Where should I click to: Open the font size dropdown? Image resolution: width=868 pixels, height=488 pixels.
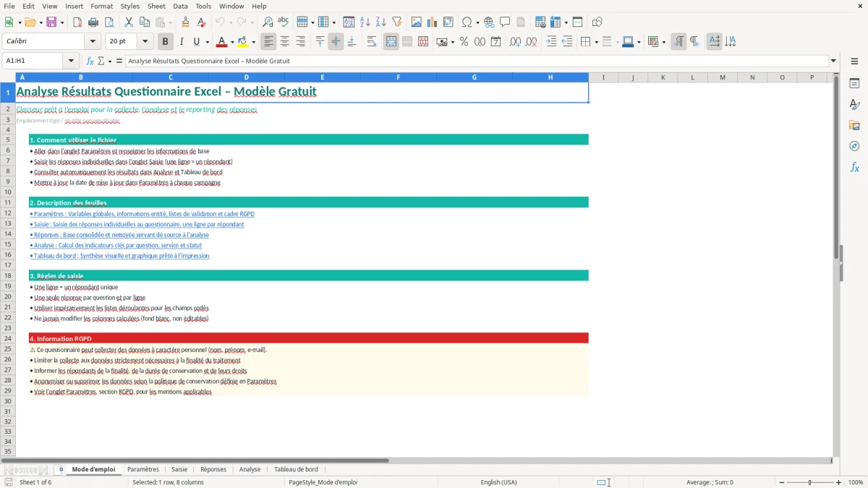[x=145, y=42]
